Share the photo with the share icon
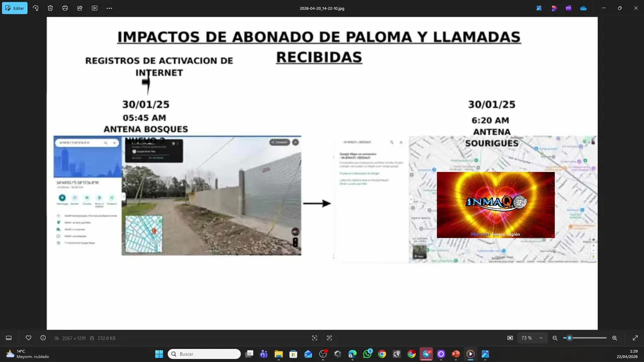This screenshot has height=362, width=644. coord(79,8)
